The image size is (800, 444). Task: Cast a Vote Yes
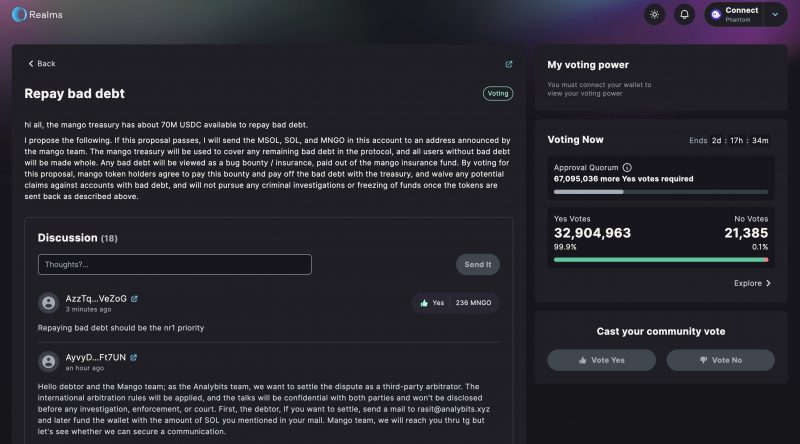[602, 360]
